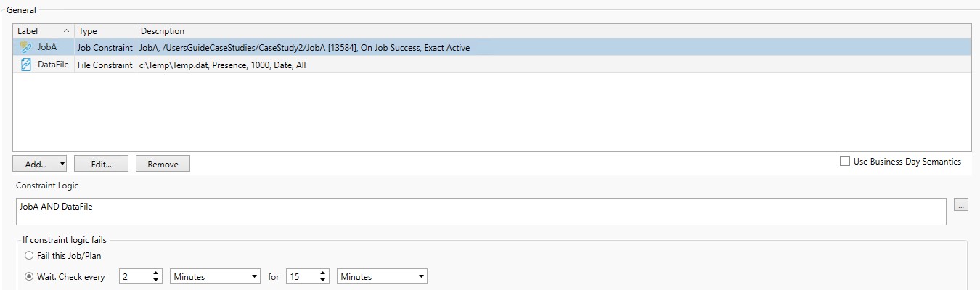980x290 pixels.
Task: Decrease the 15 minute duration stepper
Action: coord(323,281)
